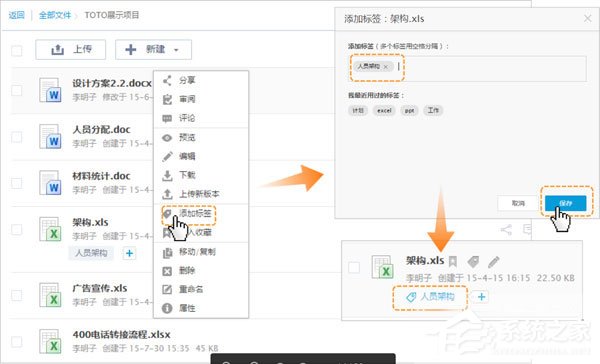Check the box for 材料统计.doc

(x=16, y=183)
